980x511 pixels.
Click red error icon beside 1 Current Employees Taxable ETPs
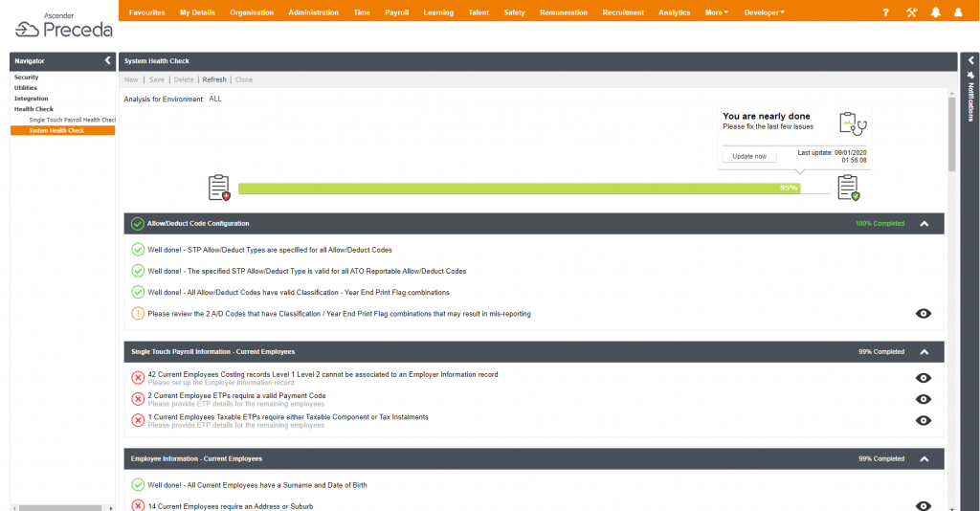[138, 420]
